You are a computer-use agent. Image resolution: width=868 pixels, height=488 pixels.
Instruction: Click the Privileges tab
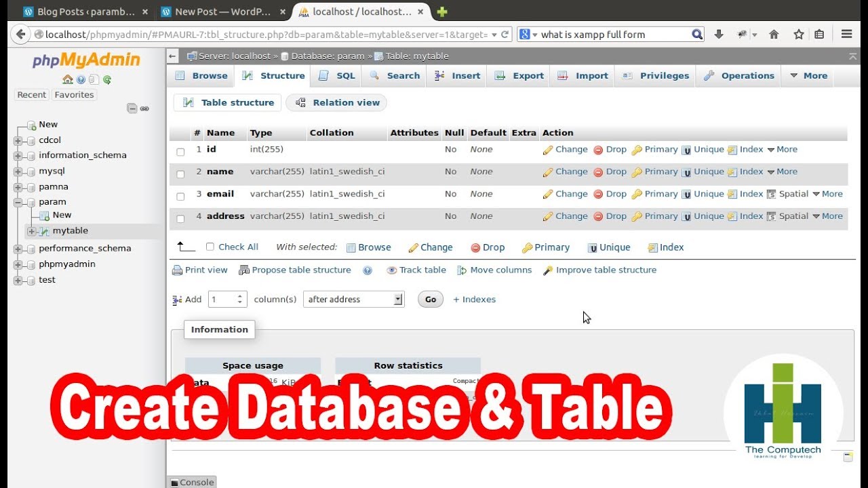coord(656,76)
